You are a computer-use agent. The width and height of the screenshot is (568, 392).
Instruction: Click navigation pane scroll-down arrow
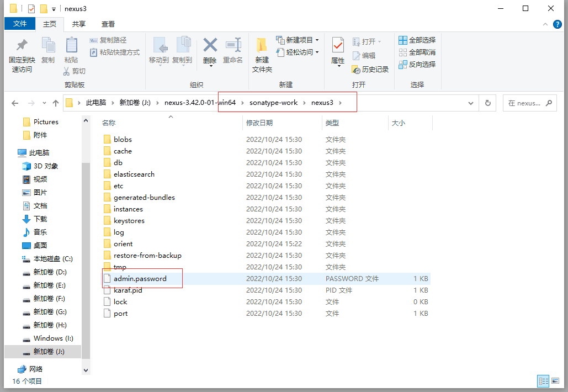point(86,370)
